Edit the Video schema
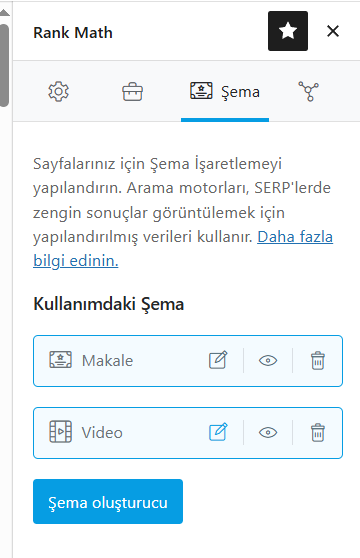This screenshot has width=360, height=558. 218,432
